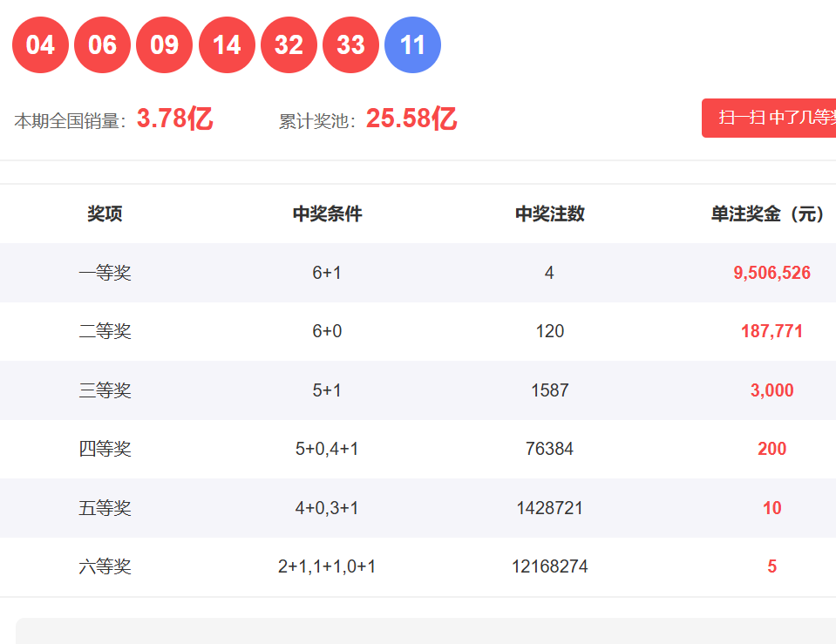The width and height of the screenshot is (836, 644).
Task: Click the 25.58亿 jackpot pool amount
Action: tap(411, 119)
